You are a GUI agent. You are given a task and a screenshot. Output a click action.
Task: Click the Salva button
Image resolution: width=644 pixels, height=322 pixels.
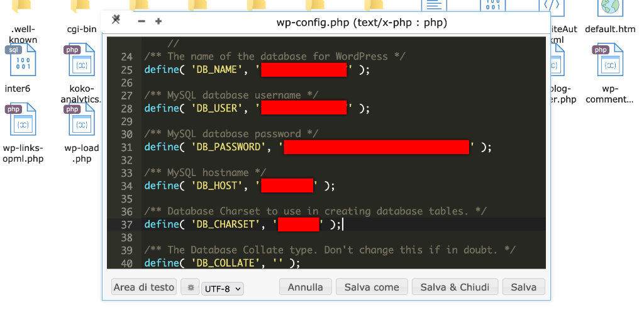pyautogui.click(x=524, y=287)
